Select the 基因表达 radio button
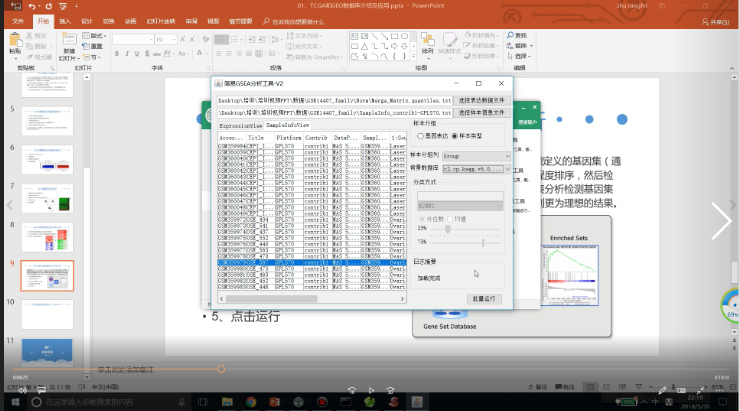The height and width of the screenshot is (411, 740). [x=420, y=135]
